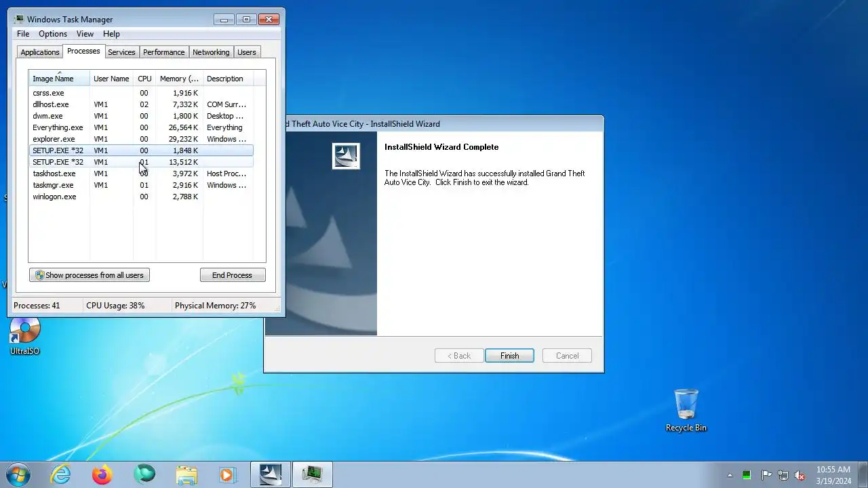Image resolution: width=868 pixels, height=488 pixels.
Task: Go to the Networking tab
Action: tap(211, 52)
